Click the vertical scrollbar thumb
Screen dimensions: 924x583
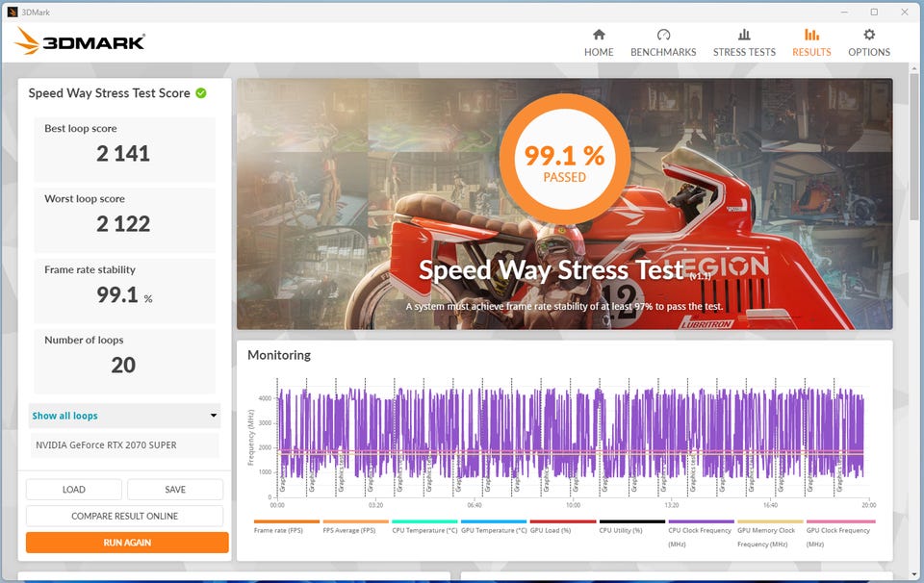click(x=913, y=144)
